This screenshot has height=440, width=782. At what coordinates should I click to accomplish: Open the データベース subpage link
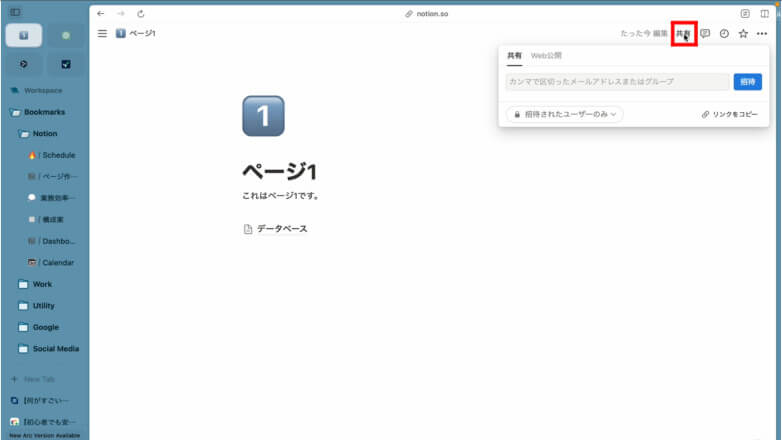click(275, 228)
